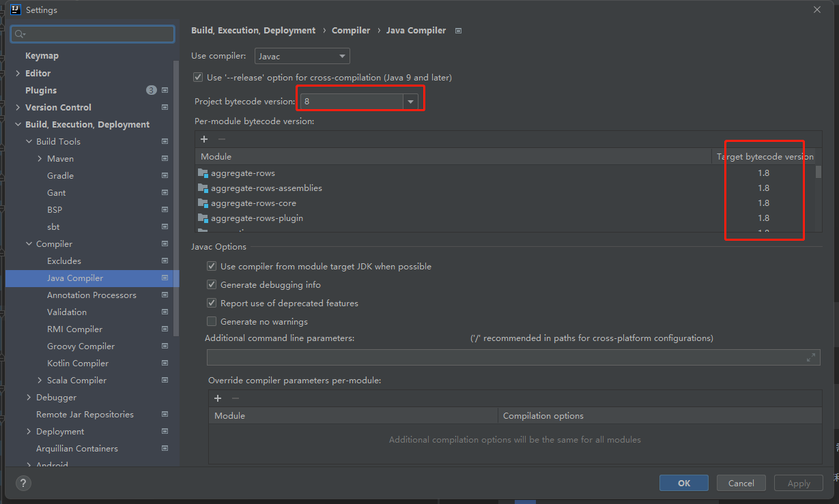Expand the Deployment node
Screen dimensions: 839x504
tap(29, 431)
